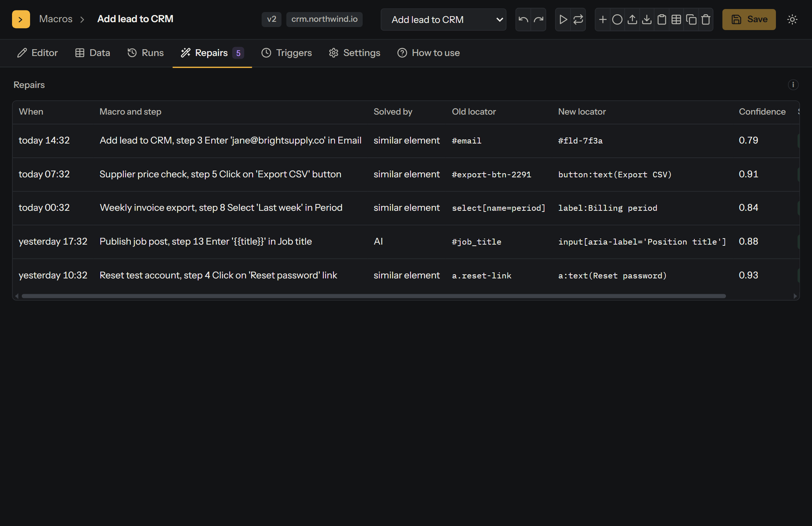Click the upload arrow icon
The image size is (812, 526).
tap(632, 19)
